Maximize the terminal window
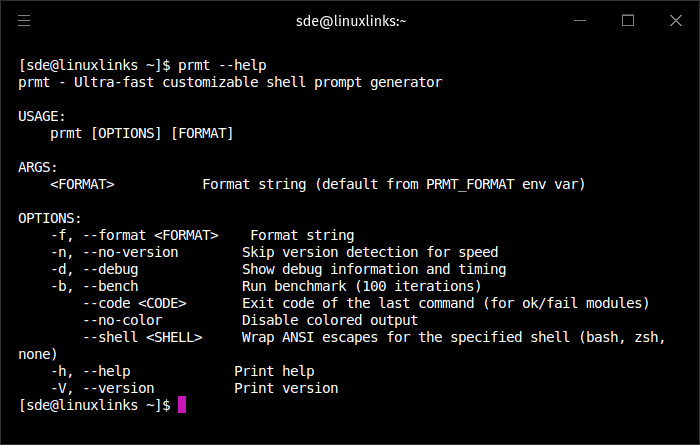 pos(628,20)
